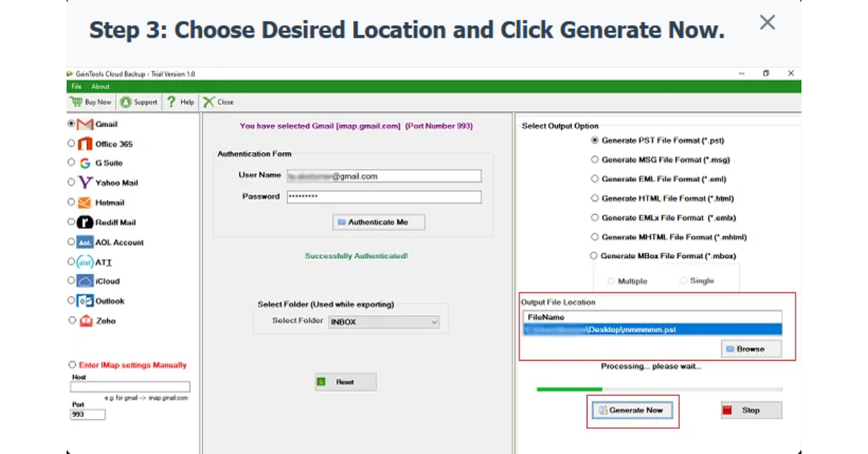Select the ATT radio button
The image size is (868, 454).
coord(71,261)
